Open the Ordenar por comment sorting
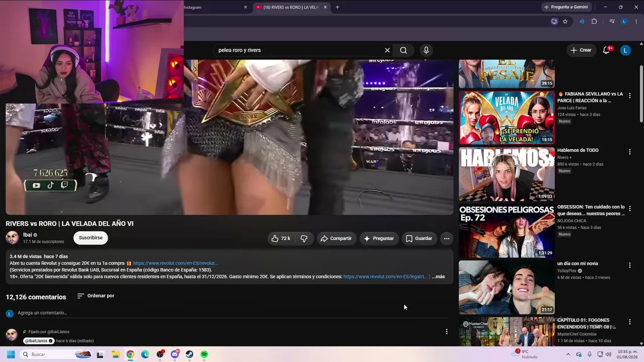This screenshot has height=362, width=644. (96, 296)
